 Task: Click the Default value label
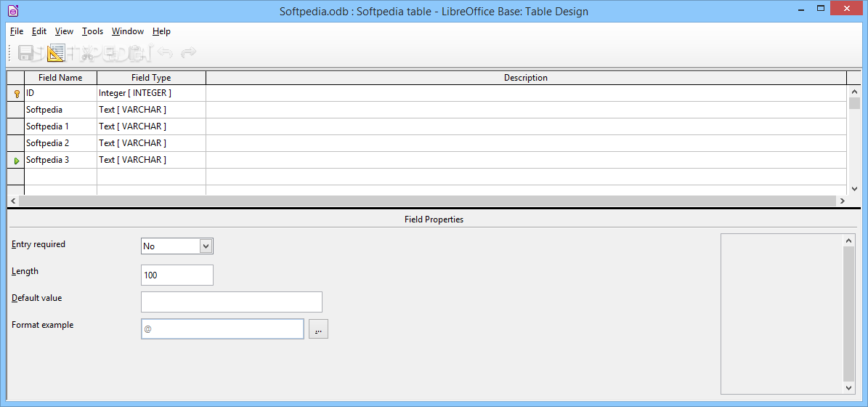[36, 298]
